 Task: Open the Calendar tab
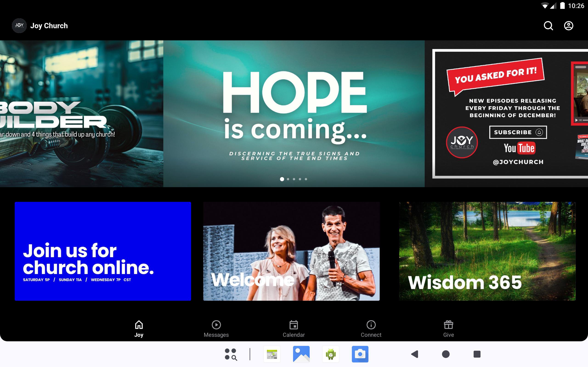[x=294, y=329]
